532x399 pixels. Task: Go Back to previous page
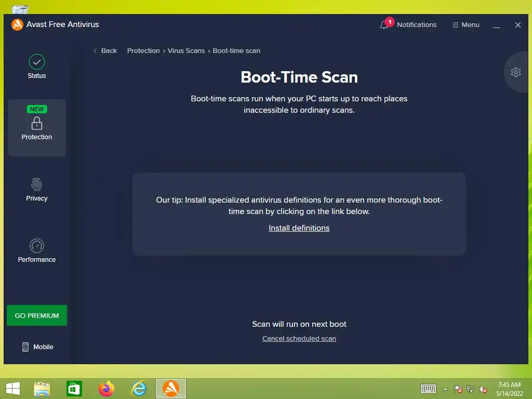tap(105, 50)
